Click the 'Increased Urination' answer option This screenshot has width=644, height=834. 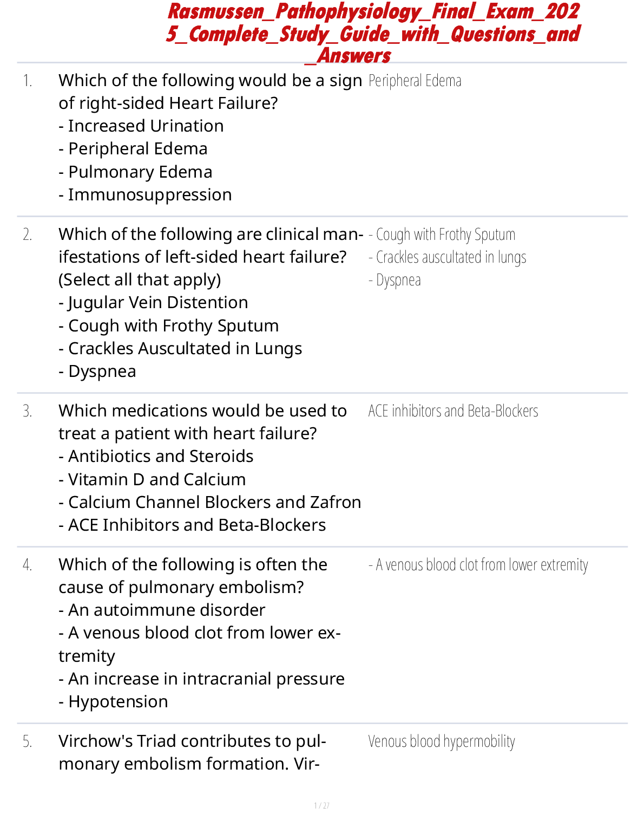coord(141,126)
